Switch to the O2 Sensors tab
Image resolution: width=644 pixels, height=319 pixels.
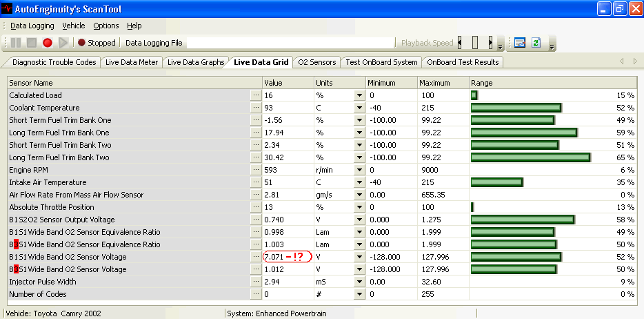316,62
